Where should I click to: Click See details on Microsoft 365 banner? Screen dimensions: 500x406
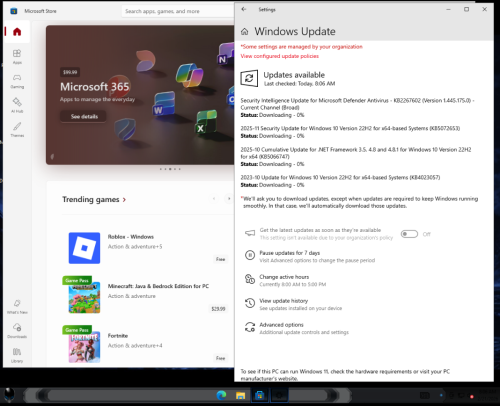click(x=84, y=116)
